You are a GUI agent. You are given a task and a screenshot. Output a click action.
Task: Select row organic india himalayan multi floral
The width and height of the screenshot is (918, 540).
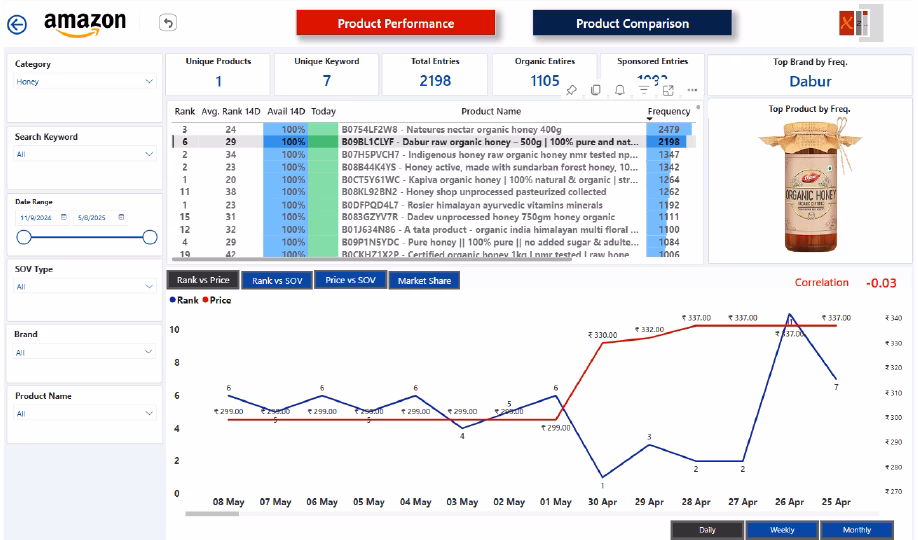click(433, 230)
